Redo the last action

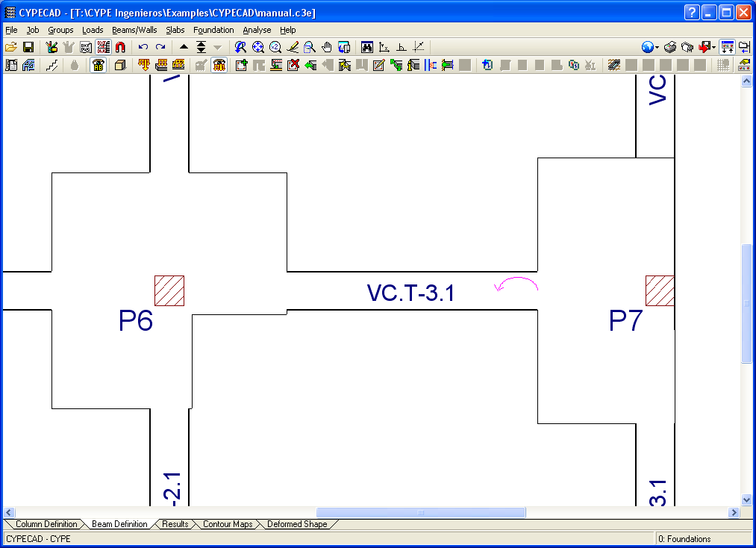(x=160, y=47)
